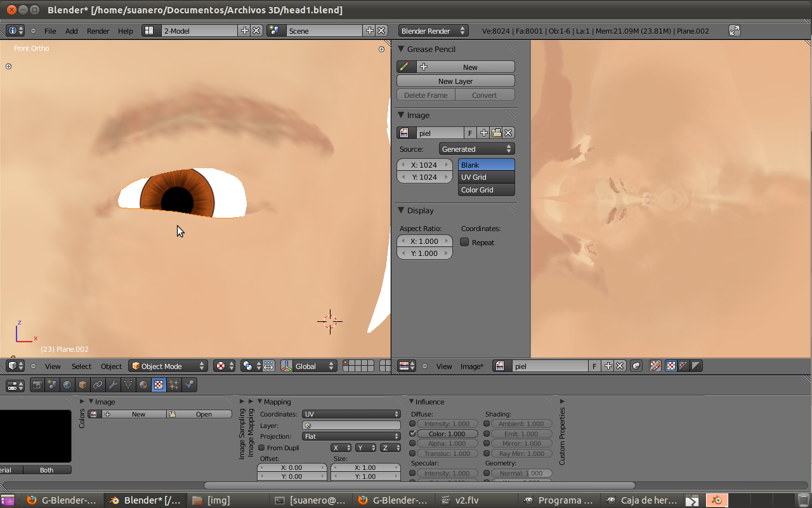Toggle the Diffuse Color influence checkbox
The height and width of the screenshot is (508, 812).
click(413, 434)
